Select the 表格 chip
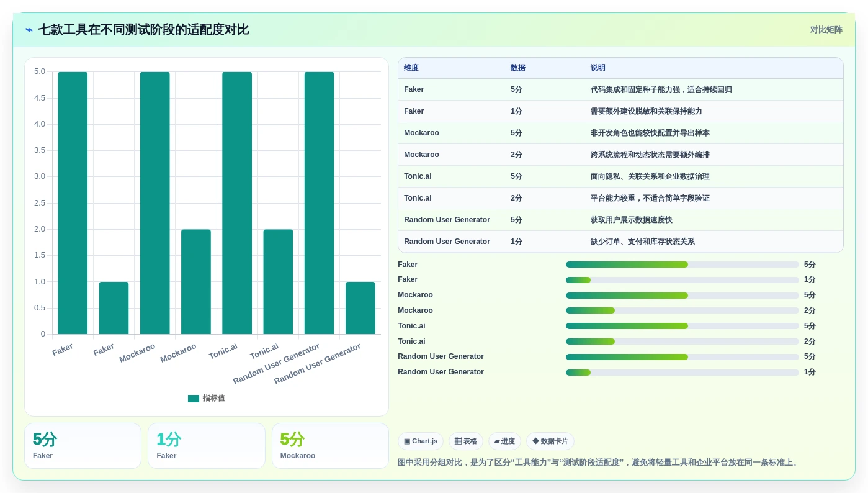This screenshot has height=493, width=868. tap(466, 441)
